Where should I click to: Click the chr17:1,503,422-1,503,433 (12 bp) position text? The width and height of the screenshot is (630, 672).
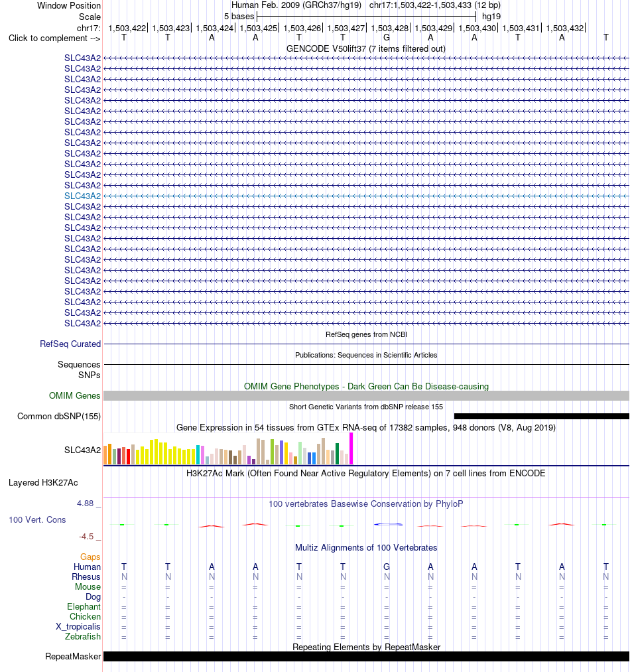click(434, 5)
